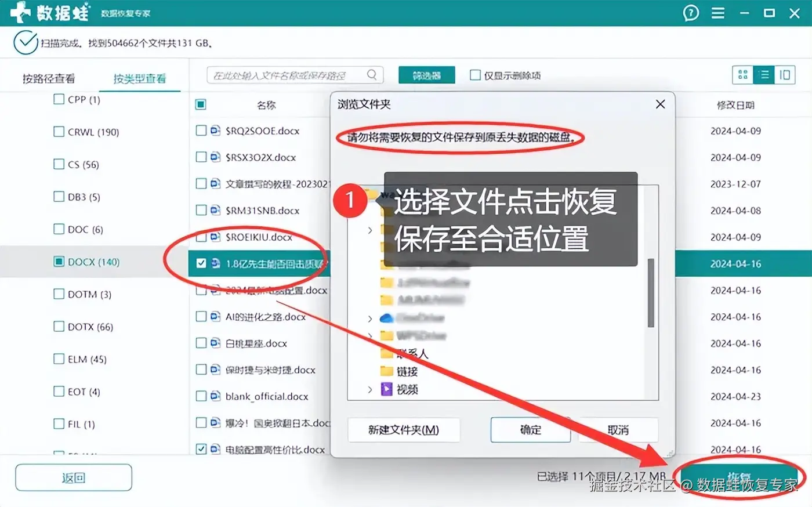This screenshot has height=507, width=812.
Task: Open the help question-mark icon in title bar
Action: (x=691, y=13)
